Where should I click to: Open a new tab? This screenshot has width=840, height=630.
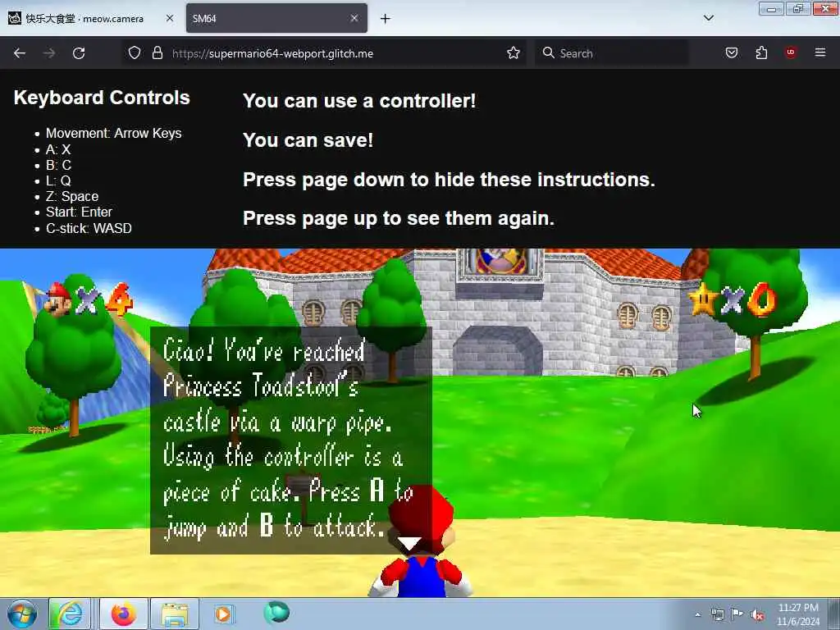pyautogui.click(x=386, y=19)
